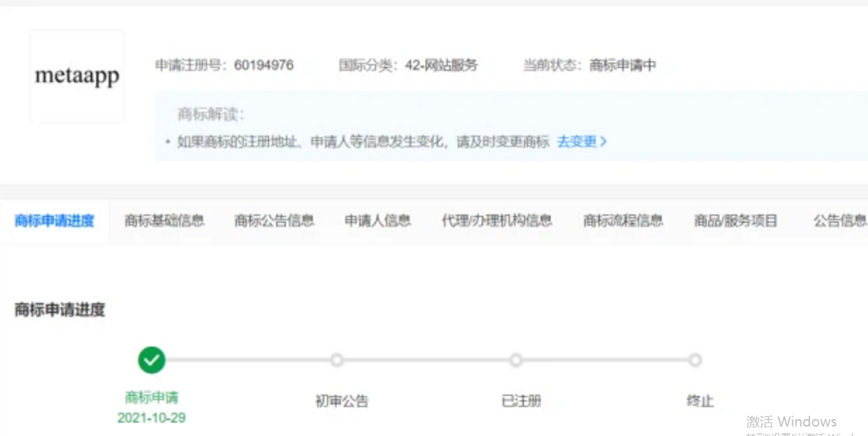Screen dimensions: 868x436
Task: Open the 商标申请进度 tab
Action: coord(54,220)
